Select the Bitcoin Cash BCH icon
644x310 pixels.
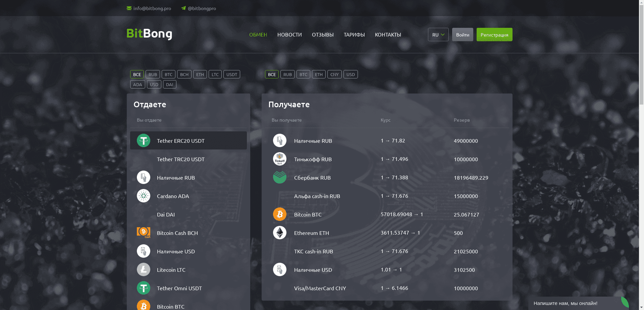(x=143, y=232)
